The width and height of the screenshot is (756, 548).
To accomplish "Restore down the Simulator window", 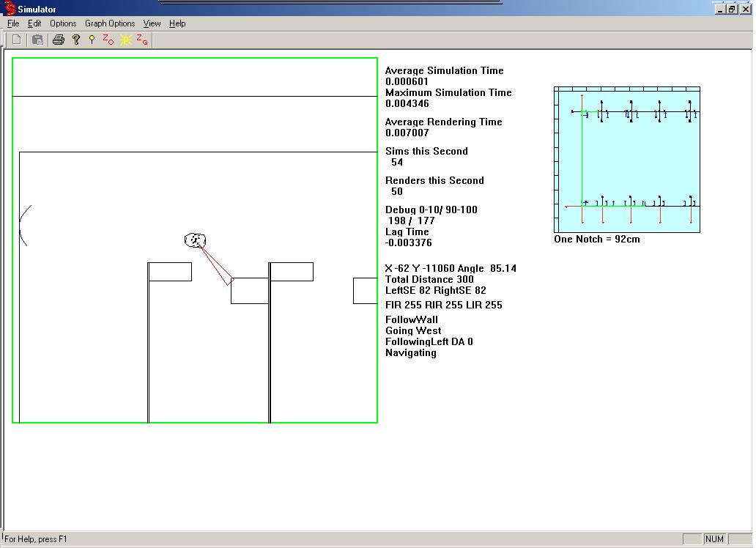I will 732,9.
